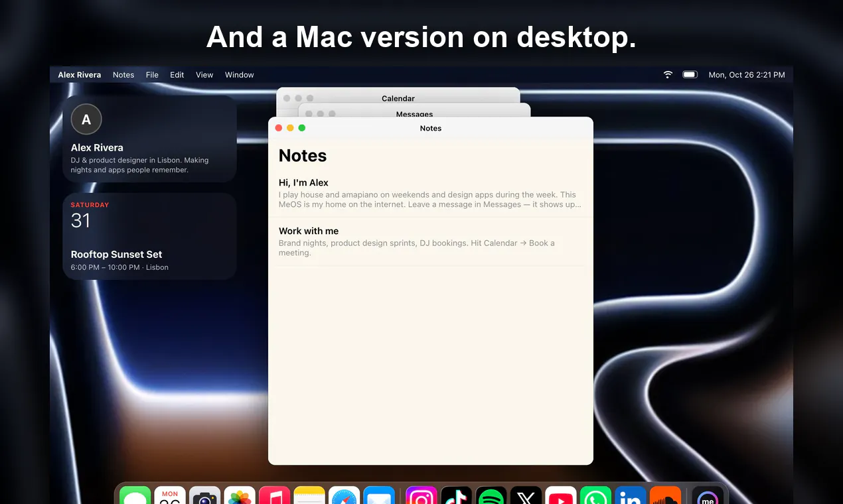Viewport: 843px width, 504px height.
Task: Open the Edit menu
Action: tap(177, 75)
